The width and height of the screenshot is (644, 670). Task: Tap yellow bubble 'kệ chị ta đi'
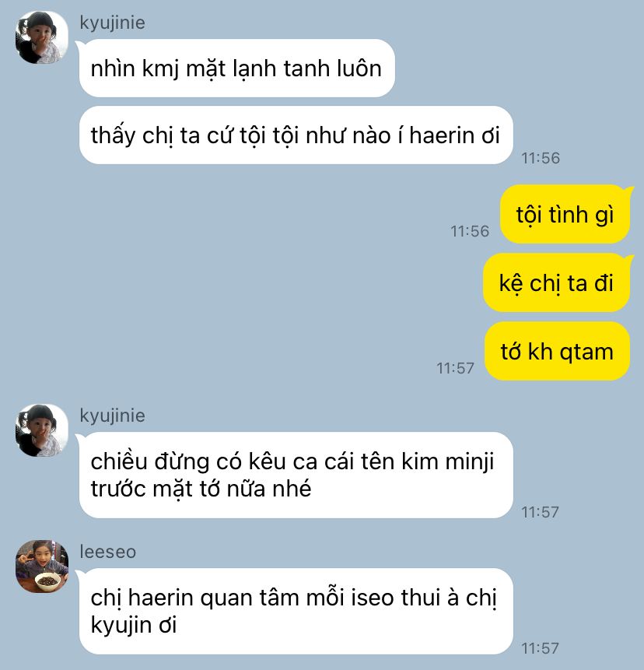pos(556,282)
